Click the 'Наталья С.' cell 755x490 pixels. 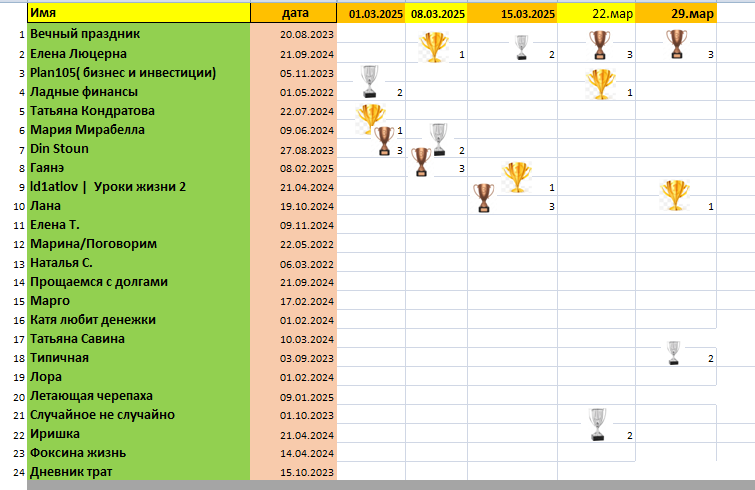139,263
